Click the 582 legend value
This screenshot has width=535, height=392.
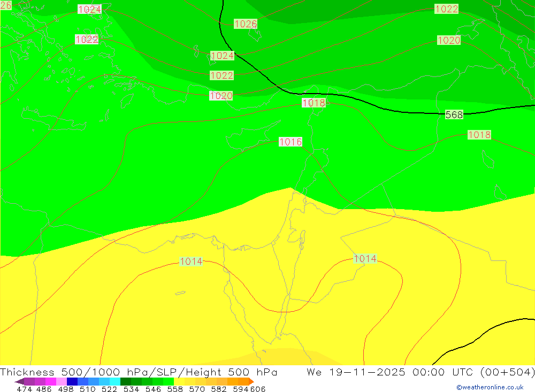tap(218, 389)
